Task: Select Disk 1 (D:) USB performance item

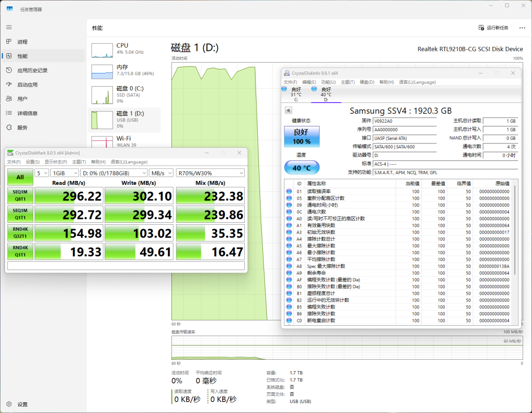Action: pyautogui.click(x=124, y=120)
